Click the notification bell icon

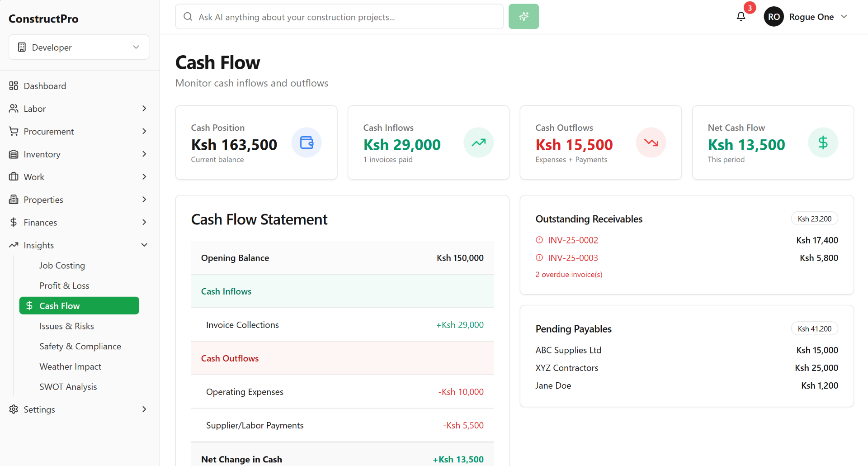point(741,16)
